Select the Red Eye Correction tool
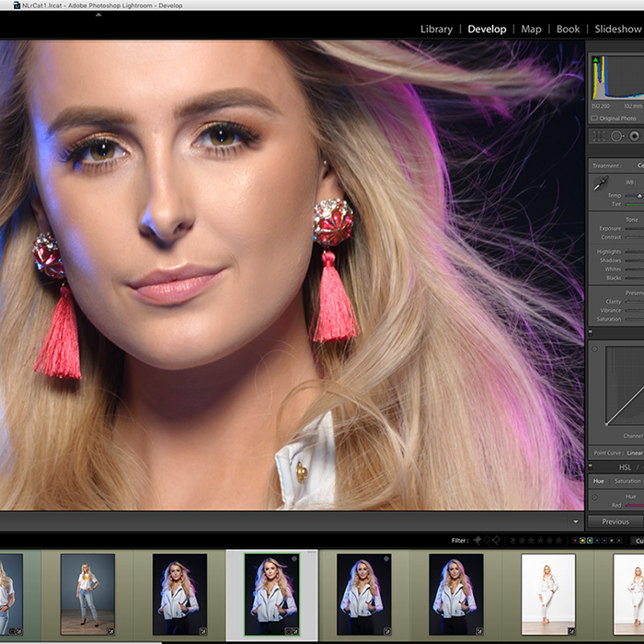 (x=635, y=136)
